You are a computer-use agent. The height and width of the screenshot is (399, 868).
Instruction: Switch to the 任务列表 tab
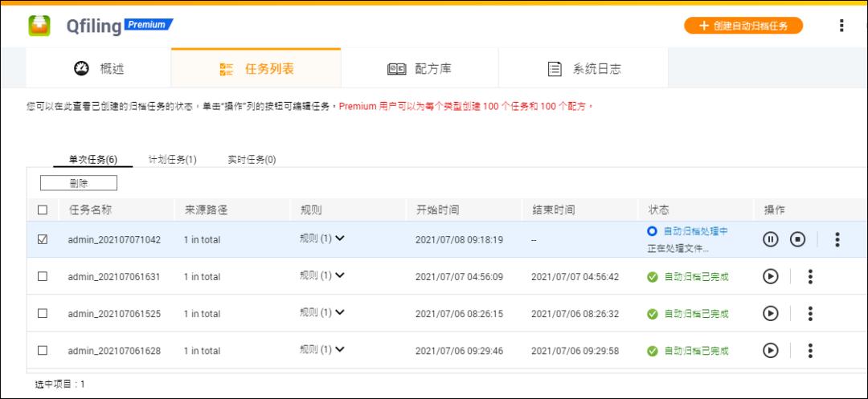[256, 68]
